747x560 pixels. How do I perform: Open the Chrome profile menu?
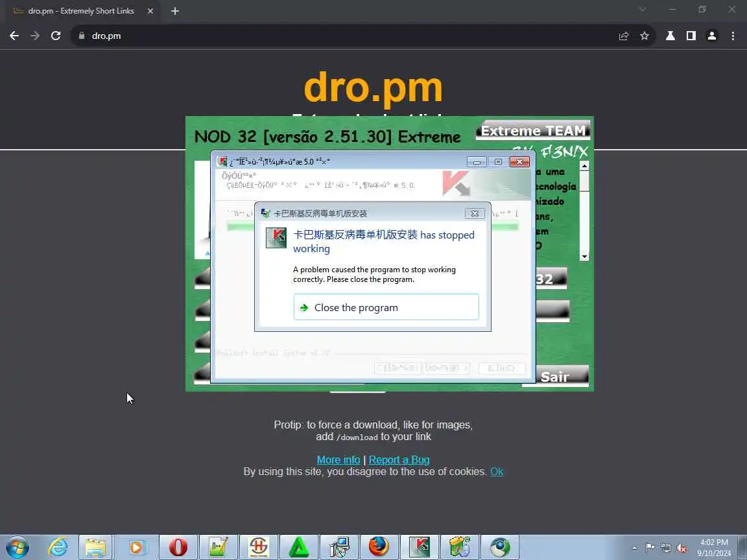(712, 36)
